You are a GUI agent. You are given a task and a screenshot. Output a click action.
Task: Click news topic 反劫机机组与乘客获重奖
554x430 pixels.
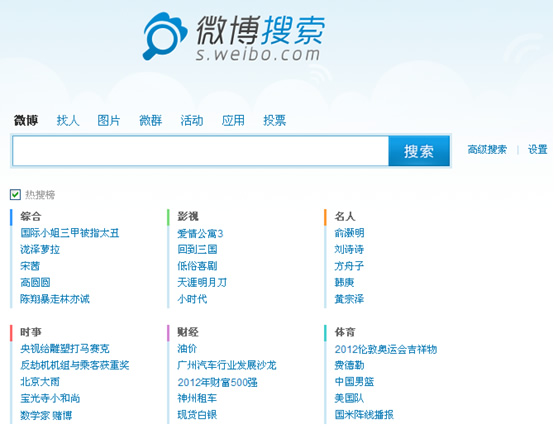tap(75, 365)
